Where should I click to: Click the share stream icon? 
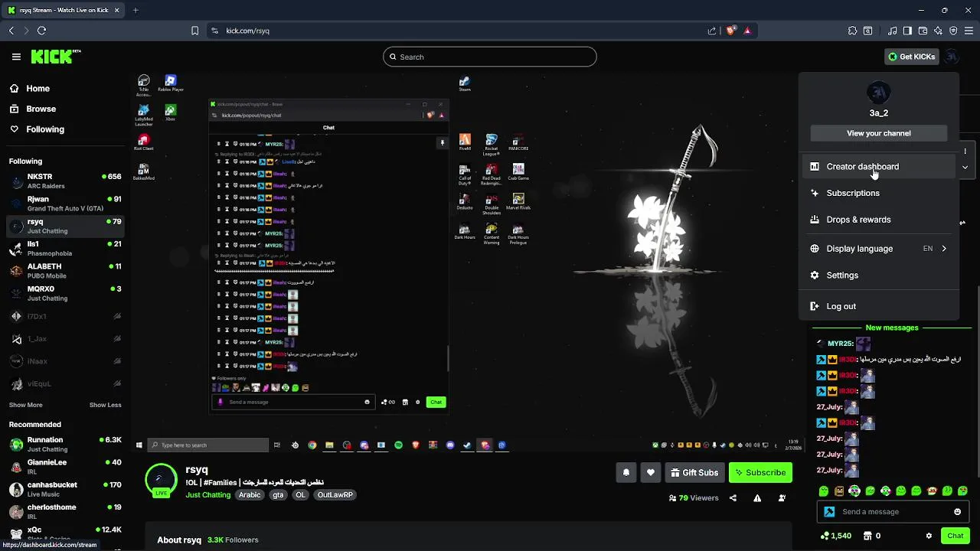coord(733,498)
